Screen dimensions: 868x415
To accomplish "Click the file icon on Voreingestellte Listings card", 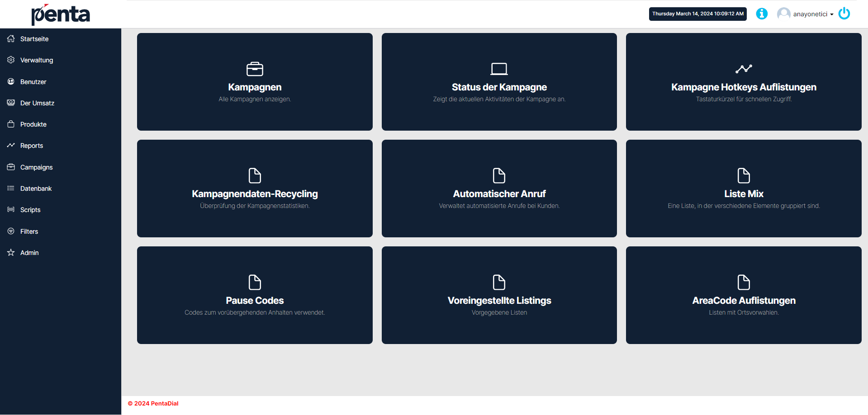I will 499,283.
